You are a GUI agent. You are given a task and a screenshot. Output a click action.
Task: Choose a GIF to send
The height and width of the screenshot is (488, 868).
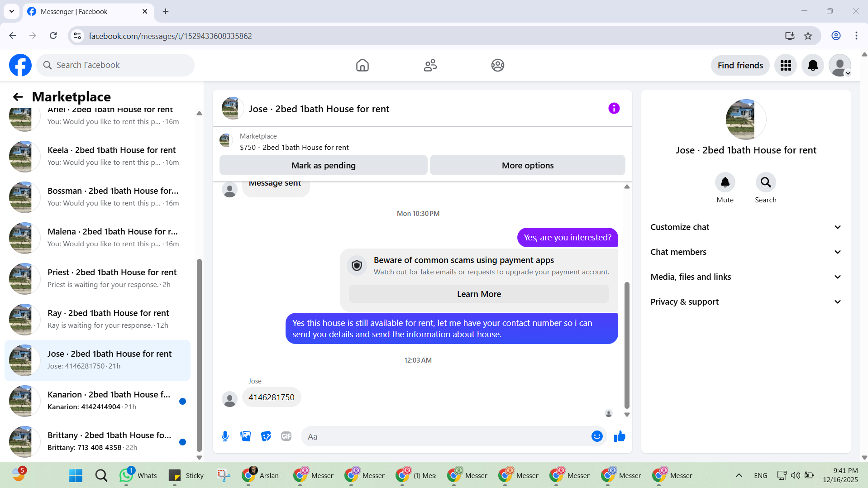[x=286, y=436]
